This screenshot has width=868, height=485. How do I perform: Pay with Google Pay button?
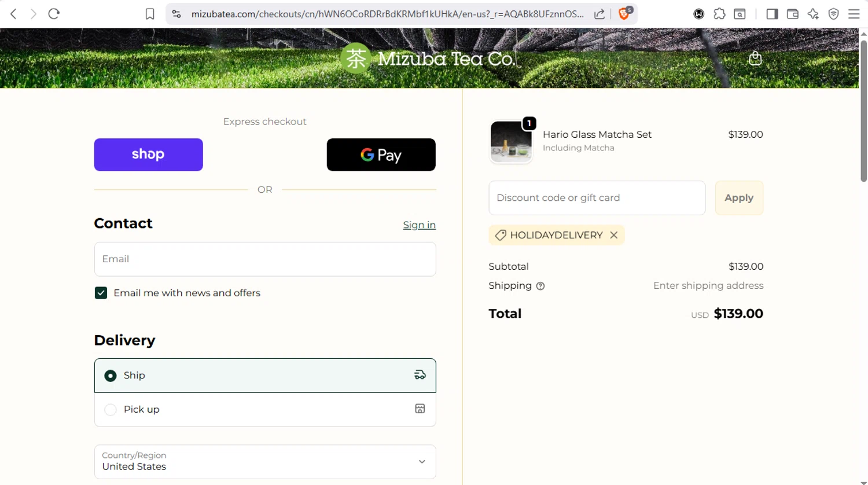point(381,155)
